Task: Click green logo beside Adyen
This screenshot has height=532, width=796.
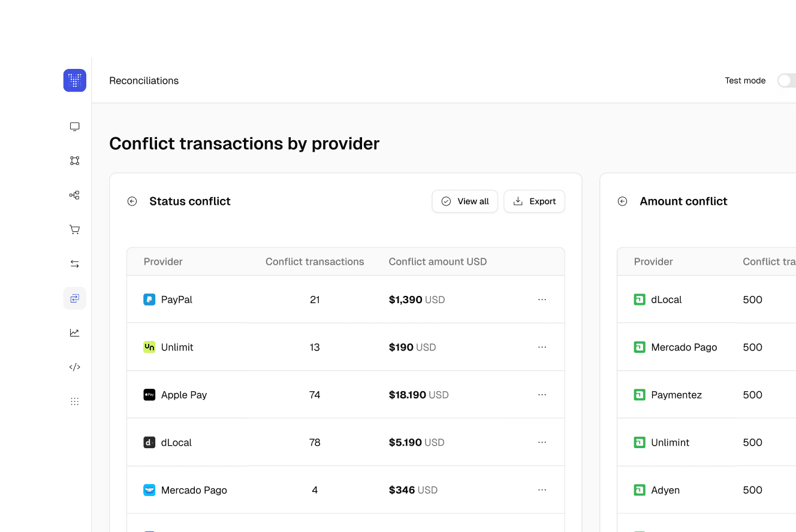Action: [640, 490]
